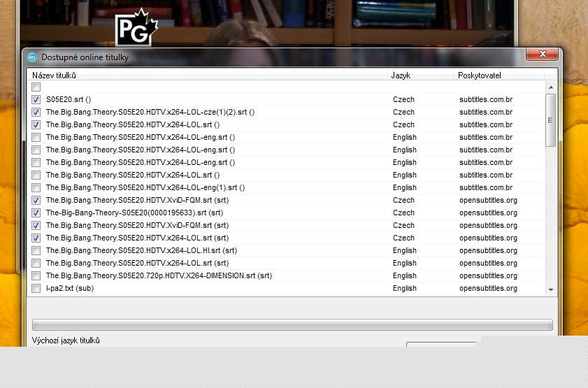Check the x264-LOL-eng(1).srt checkbox
This screenshot has width=588, height=388.
36,188
